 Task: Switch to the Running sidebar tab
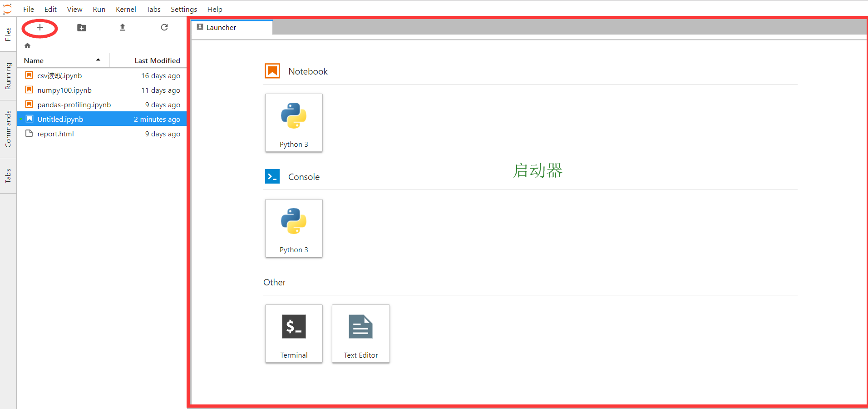(8, 76)
